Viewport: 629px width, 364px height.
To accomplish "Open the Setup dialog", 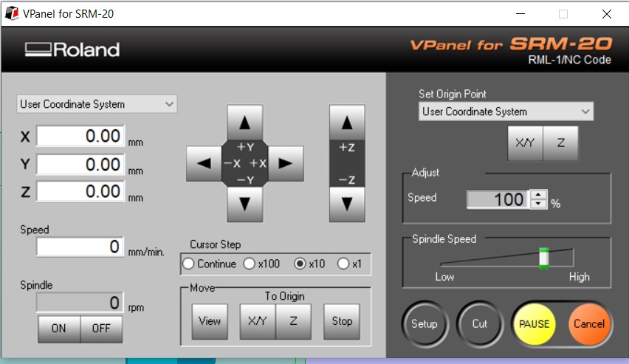I will coord(425,324).
